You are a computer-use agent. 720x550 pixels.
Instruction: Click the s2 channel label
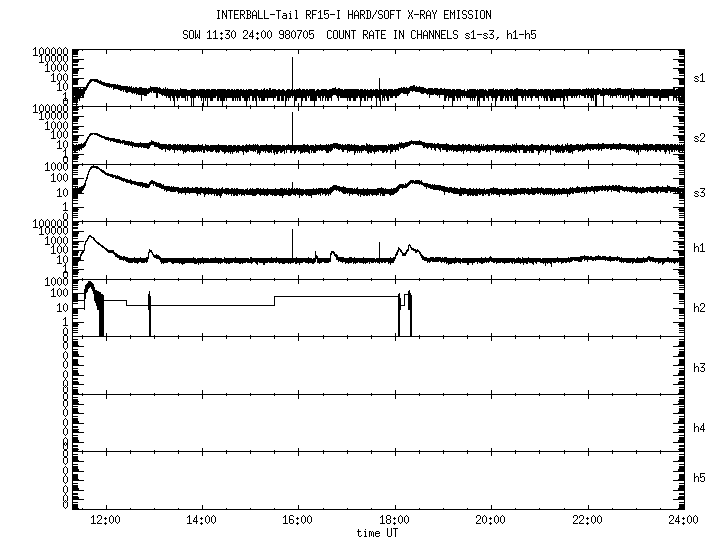[x=700, y=136]
